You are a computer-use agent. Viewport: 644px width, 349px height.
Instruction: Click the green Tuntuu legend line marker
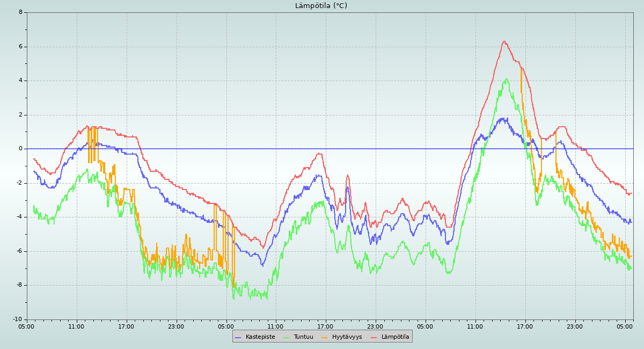pyautogui.click(x=286, y=337)
